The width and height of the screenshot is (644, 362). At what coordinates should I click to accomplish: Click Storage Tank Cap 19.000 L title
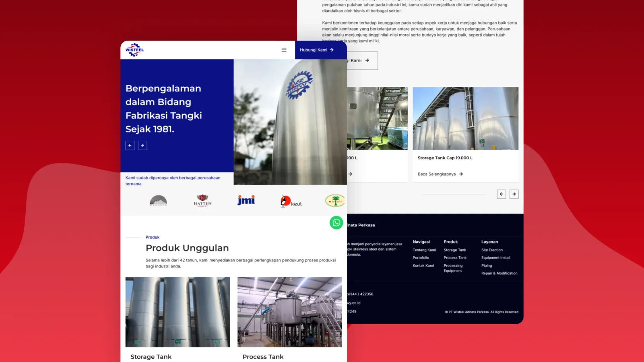445,158
